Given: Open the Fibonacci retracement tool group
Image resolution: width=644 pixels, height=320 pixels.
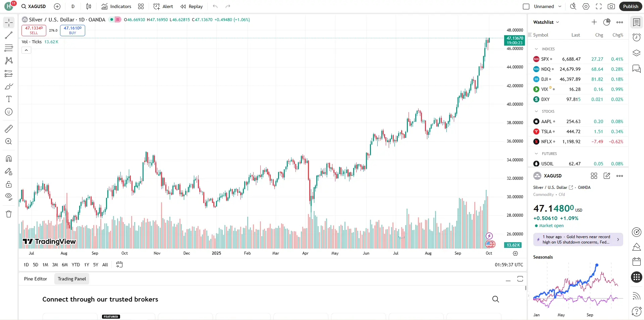Looking at the screenshot, I should click(9, 48).
